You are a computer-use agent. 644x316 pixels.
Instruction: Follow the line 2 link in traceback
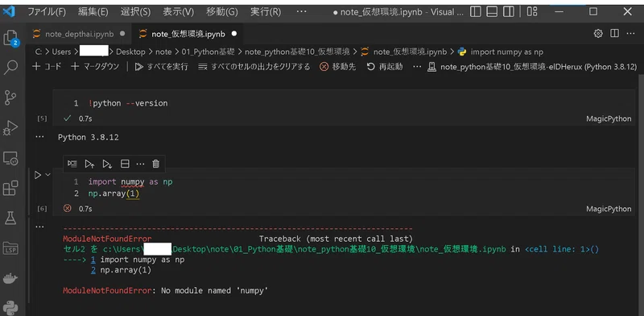(x=93, y=270)
